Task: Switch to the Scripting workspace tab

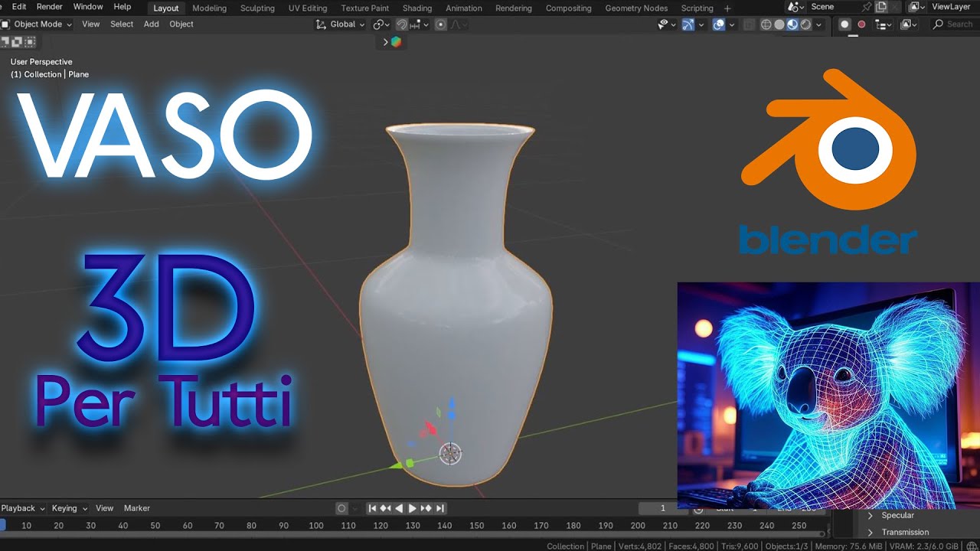Action: (697, 8)
